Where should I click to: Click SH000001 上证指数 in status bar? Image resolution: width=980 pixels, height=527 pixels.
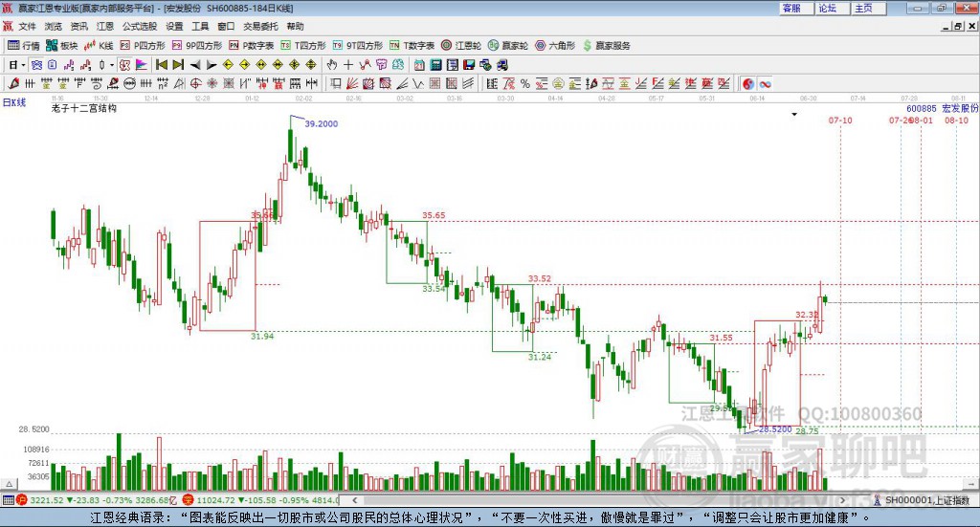[927, 500]
